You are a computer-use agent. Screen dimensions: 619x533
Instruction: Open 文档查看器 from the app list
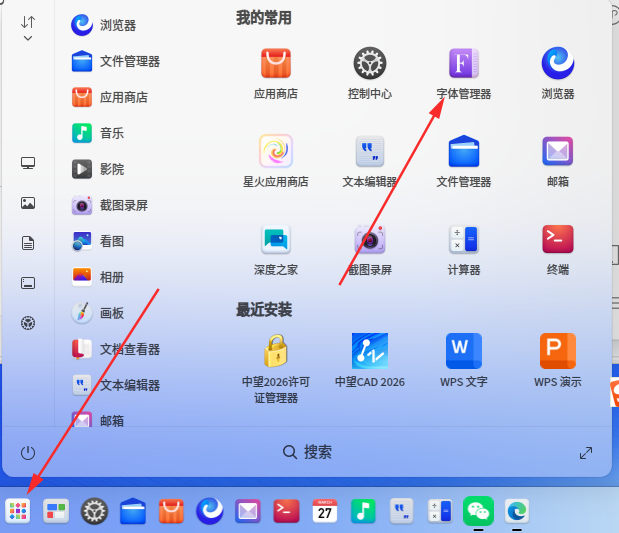tap(116, 349)
